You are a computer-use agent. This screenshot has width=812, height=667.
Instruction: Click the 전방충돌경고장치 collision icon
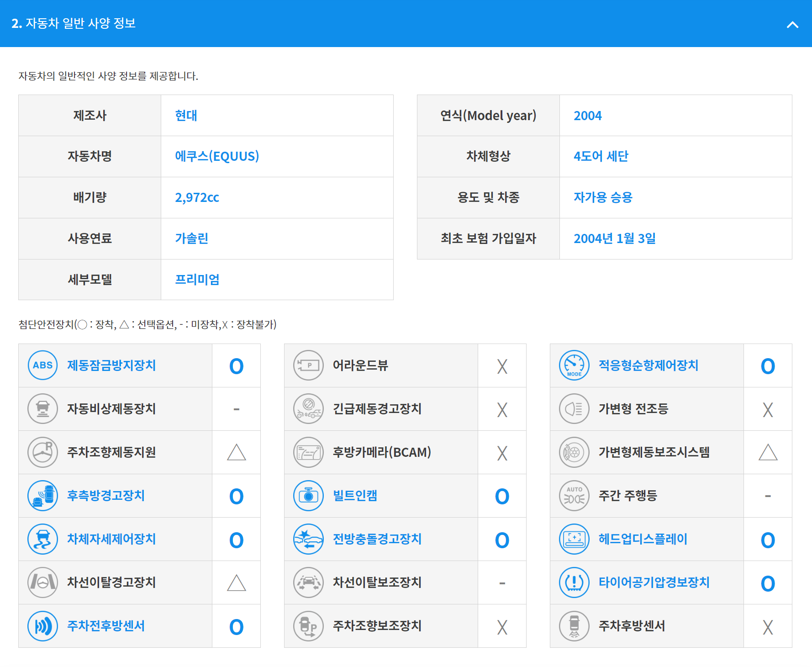click(x=308, y=539)
